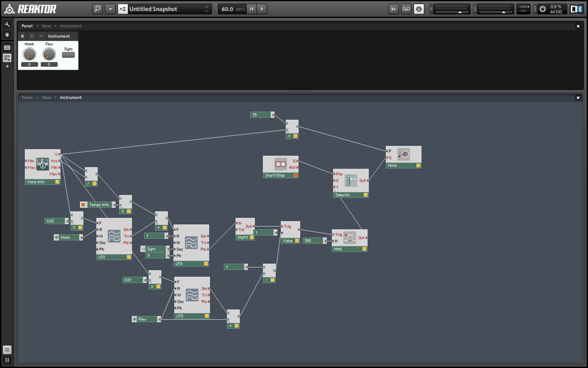The height and width of the screenshot is (368, 588).
Task: Expand the Sync module list in structure
Action: (x=144, y=249)
